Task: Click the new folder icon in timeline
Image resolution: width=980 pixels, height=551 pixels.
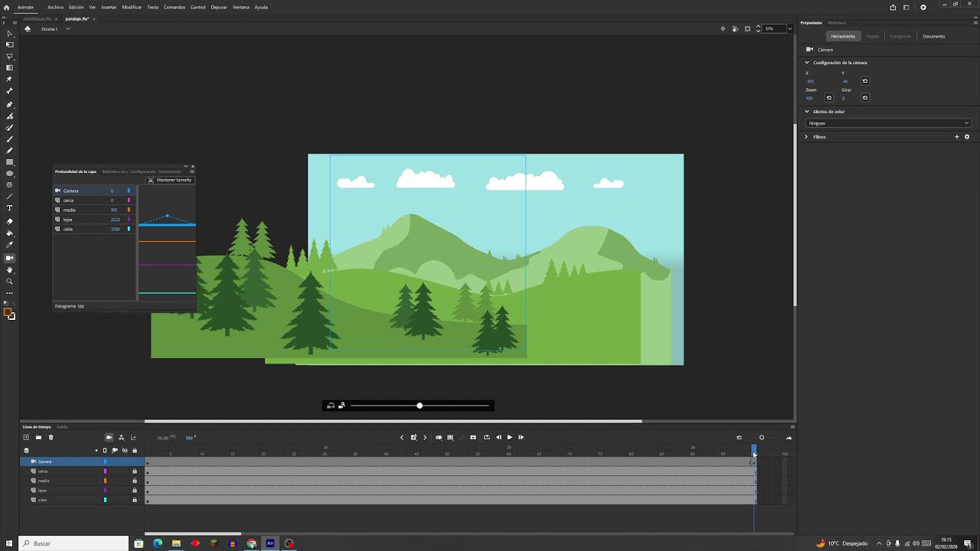Action: pyautogui.click(x=38, y=437)
